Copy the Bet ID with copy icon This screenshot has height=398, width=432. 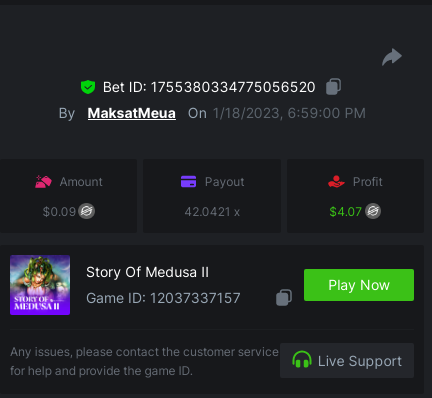coord(333,87)
